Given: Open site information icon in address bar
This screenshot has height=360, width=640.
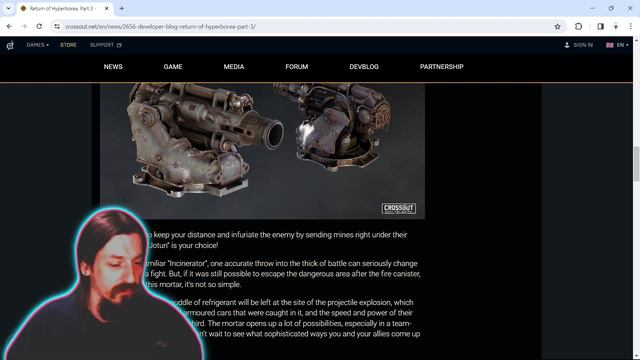Looking at the screenshot, I should coord(57,27).
